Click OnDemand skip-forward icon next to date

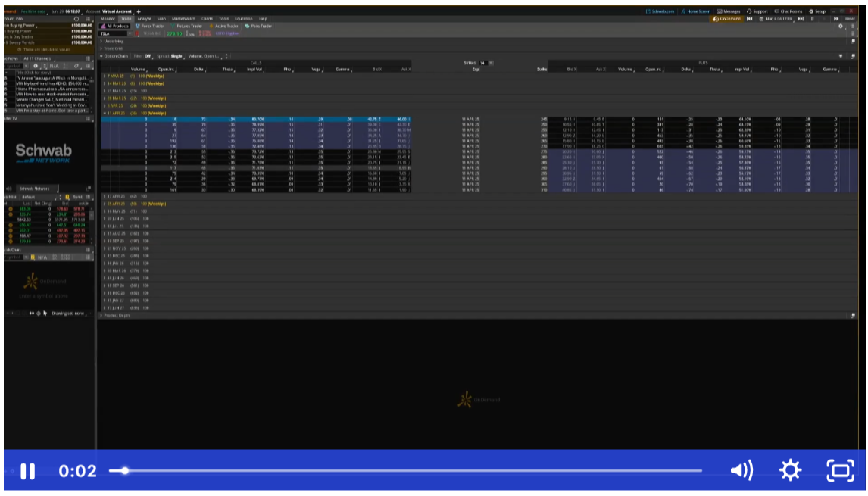801,19
